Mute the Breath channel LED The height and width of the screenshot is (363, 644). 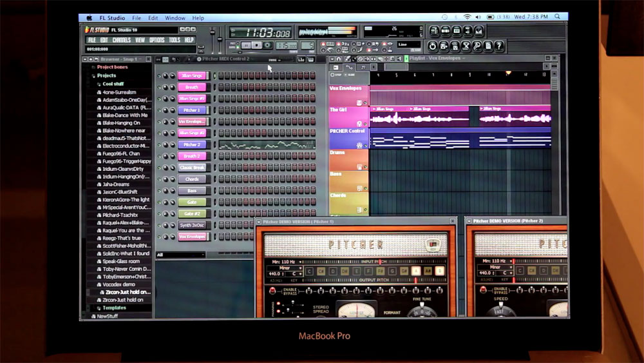pyautogui.click(x=159, y=88)
